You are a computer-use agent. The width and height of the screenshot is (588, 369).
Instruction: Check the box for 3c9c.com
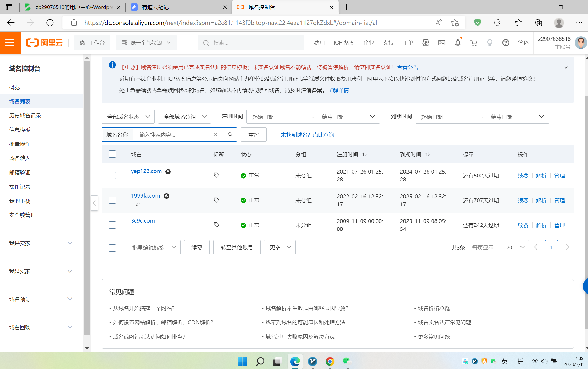pos(112,225)
